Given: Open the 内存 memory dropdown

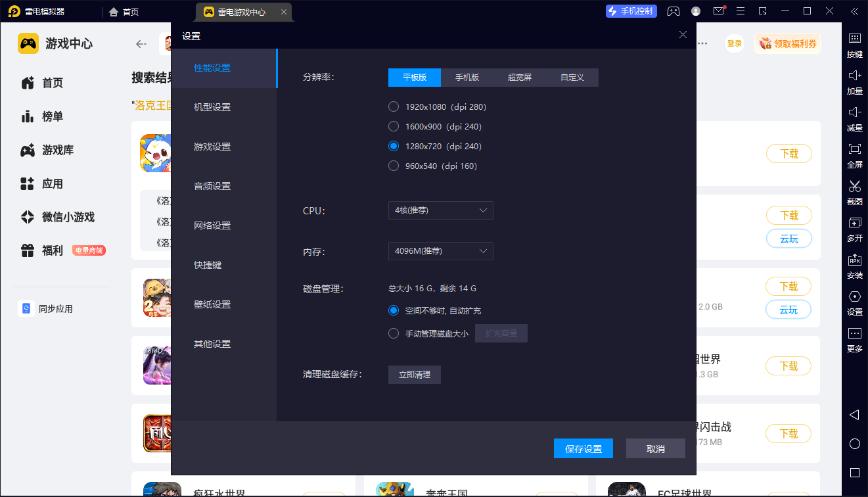Looking at the screenshot, I should tap(441, 251).
